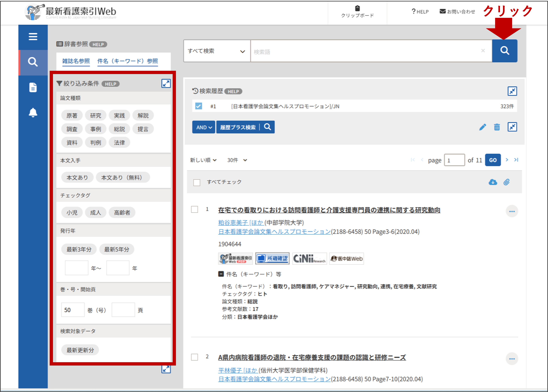Click the HELP badge beside 検索履歴

(233, 92)
